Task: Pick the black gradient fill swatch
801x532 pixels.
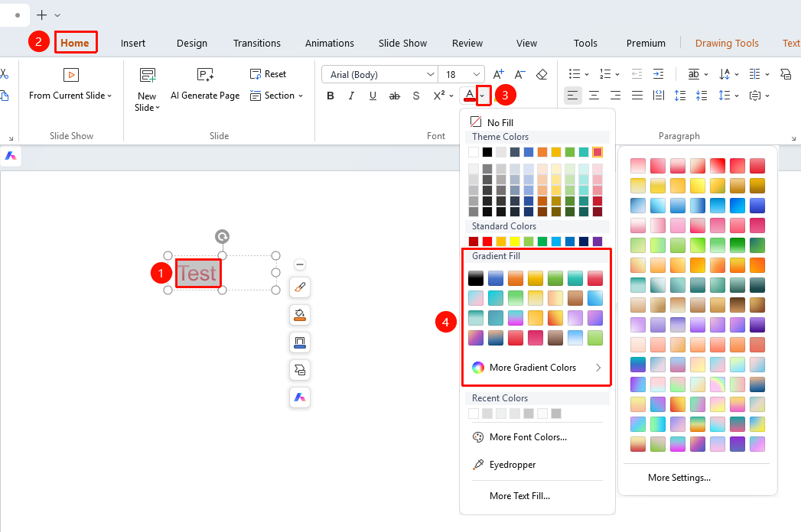Action: coord(476,278)
